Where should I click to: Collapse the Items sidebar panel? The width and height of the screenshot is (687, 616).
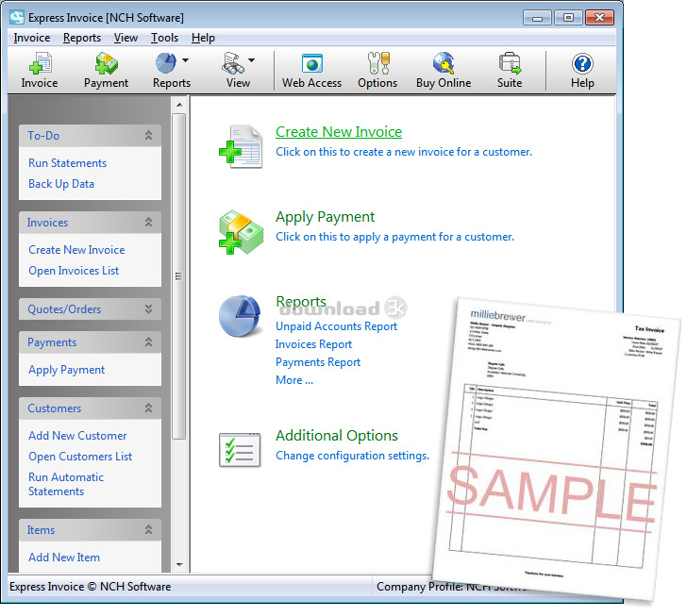pyautogui.click(x=148, y=530)
